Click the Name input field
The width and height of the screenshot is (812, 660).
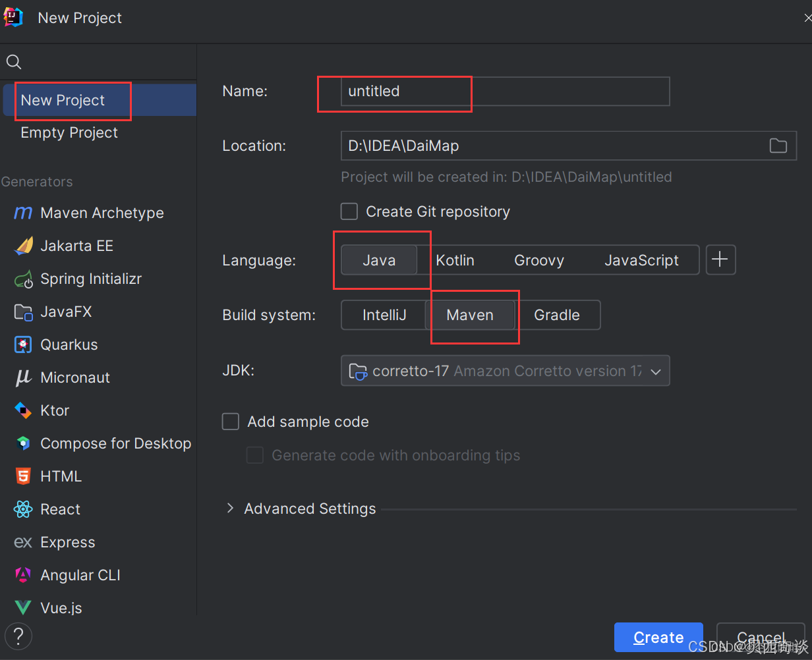pyautogui.click(x=505, y=92)
